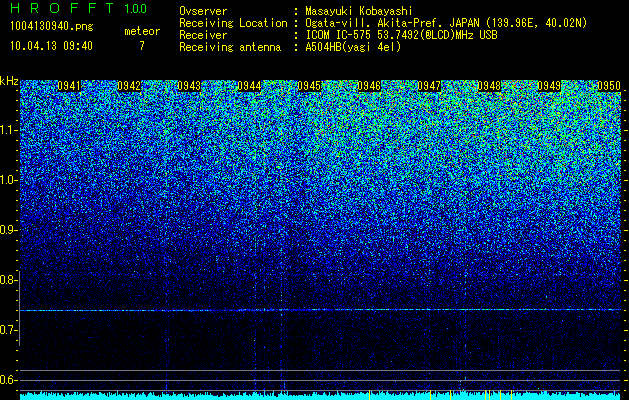Click the cyan signal level strip at bottom
The width and height of the screenshot is (629, 400).
[x=321, y=396]
